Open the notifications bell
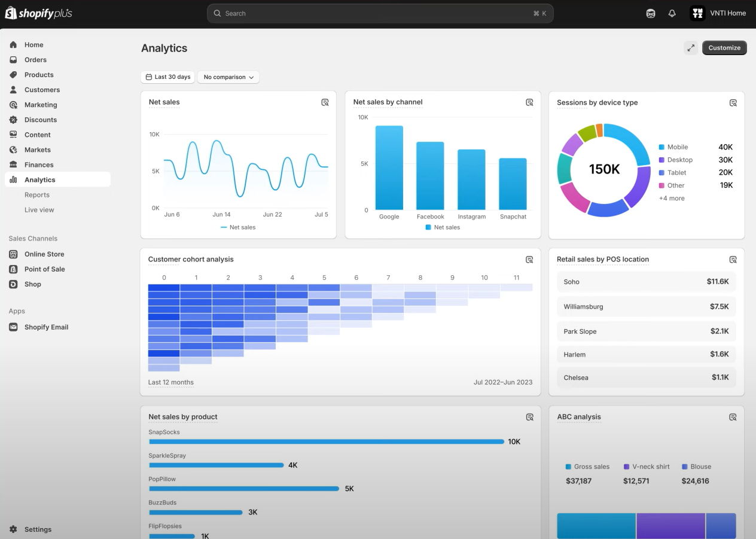This screenshot has width=756, height=539. pos(672,13)
